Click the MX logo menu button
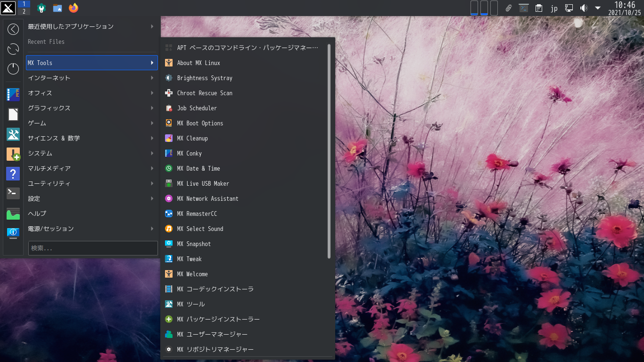644x362 pixels. click(8, 8)
